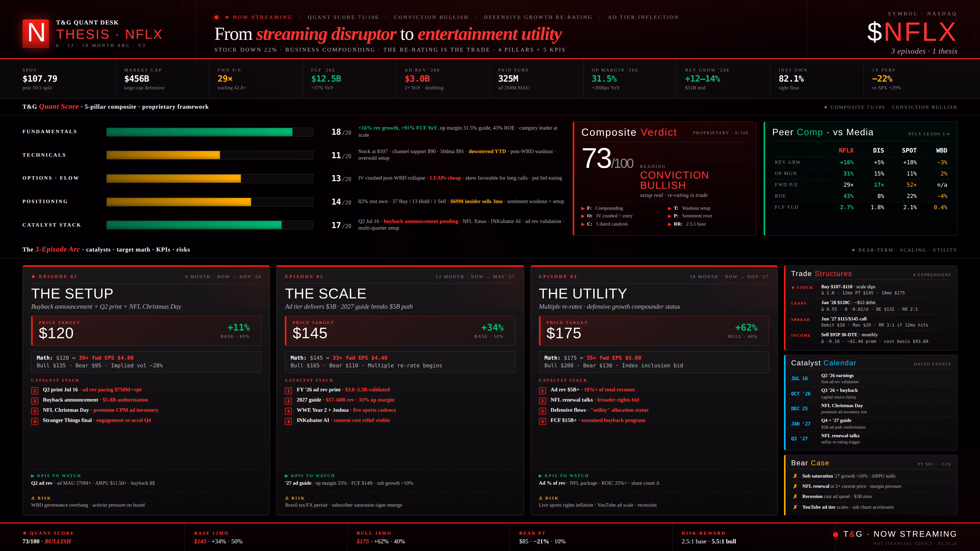Click the Catalyst Stack score bar
Image resolution: width=980 pixels, height=551 pixels.
[x=210, y=225]
